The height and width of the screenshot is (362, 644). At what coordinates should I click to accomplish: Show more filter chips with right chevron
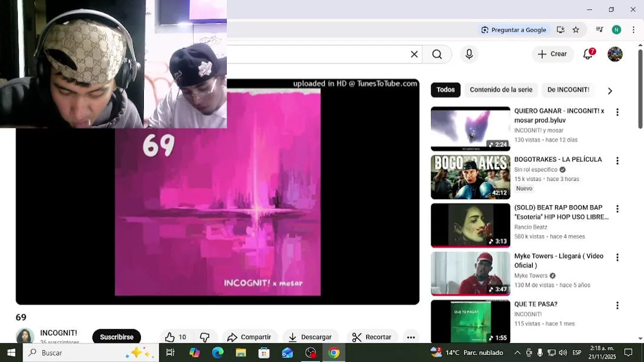pos(610,90)
